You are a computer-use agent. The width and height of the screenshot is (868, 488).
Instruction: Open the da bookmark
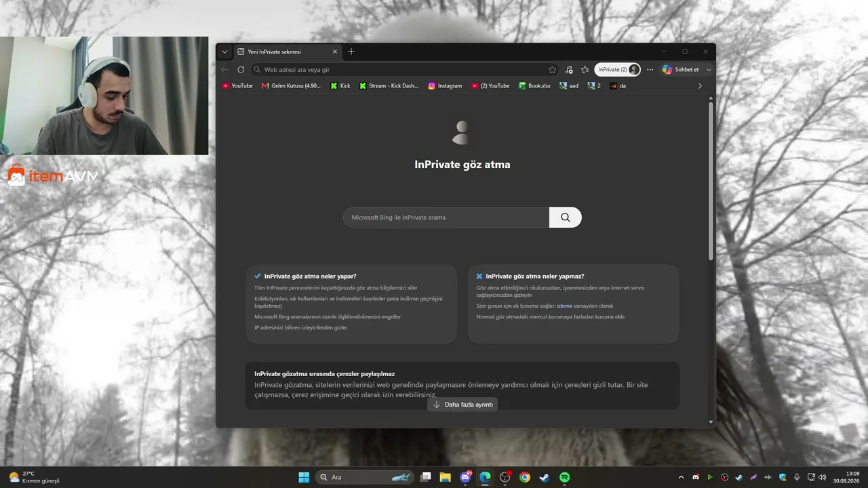(x=618, y=86)
